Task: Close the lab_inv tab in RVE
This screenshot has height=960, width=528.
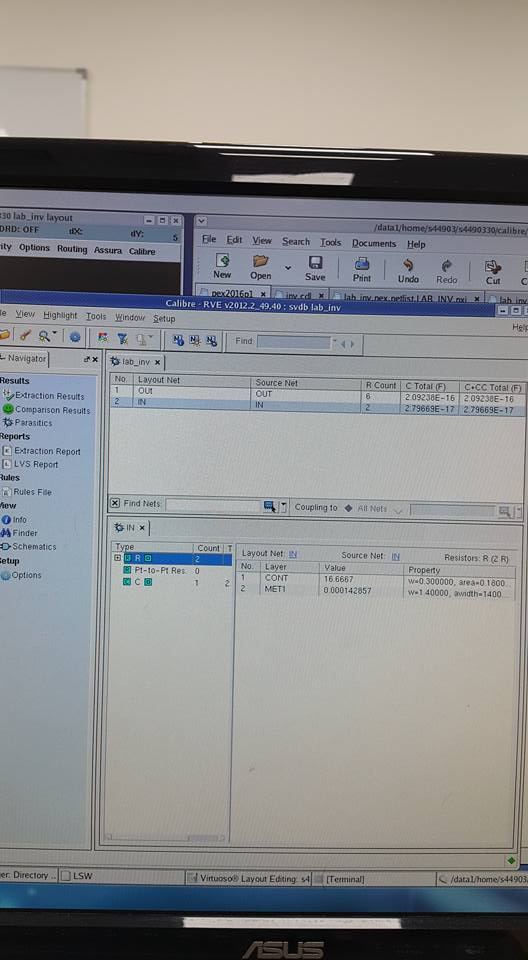Action: click(157, 362)
